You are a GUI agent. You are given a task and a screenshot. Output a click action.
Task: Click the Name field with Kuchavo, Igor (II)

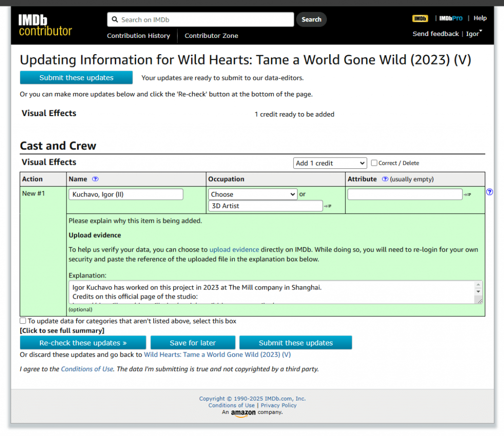(x=126, y=194)
